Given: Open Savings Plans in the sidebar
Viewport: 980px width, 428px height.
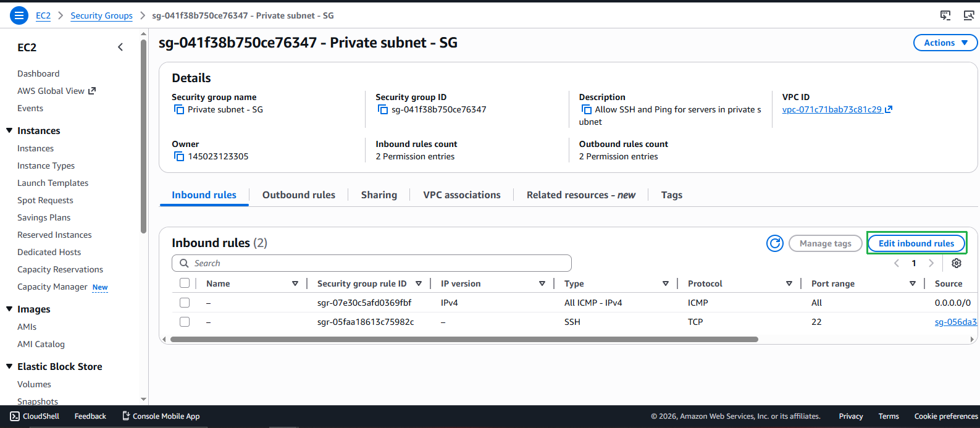Looking at the screenshot, I should [44, 217].
